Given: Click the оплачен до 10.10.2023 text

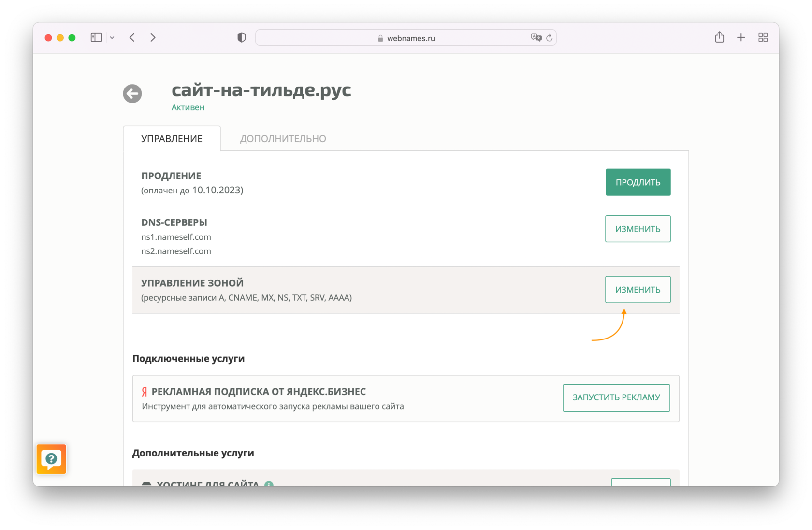Looking at the screenshot, I should (192, 190).
